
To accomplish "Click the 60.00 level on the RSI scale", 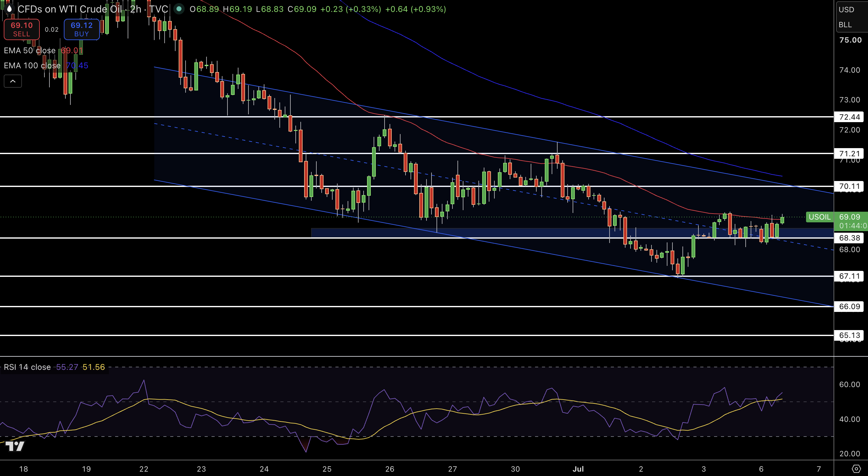I will [850, 385].
